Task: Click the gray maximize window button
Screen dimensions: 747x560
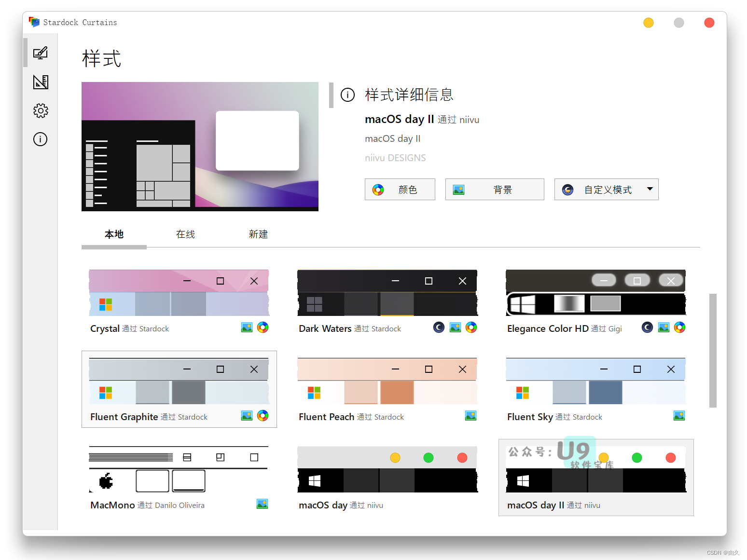Action: [679, 23]
